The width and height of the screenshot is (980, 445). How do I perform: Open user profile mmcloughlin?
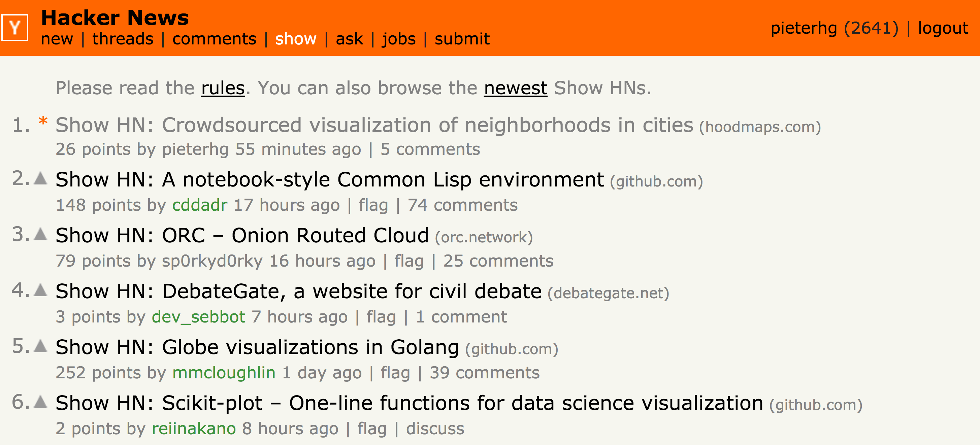pos(224,373)
